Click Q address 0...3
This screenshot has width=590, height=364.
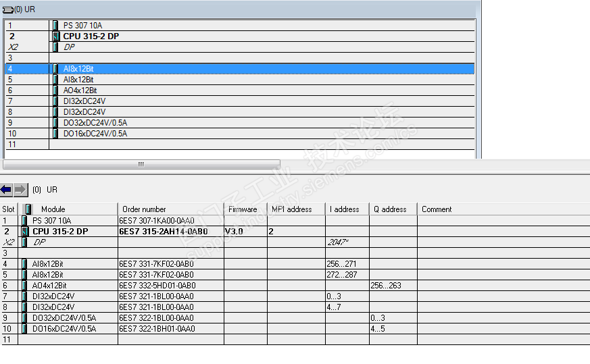coord(378,318)
